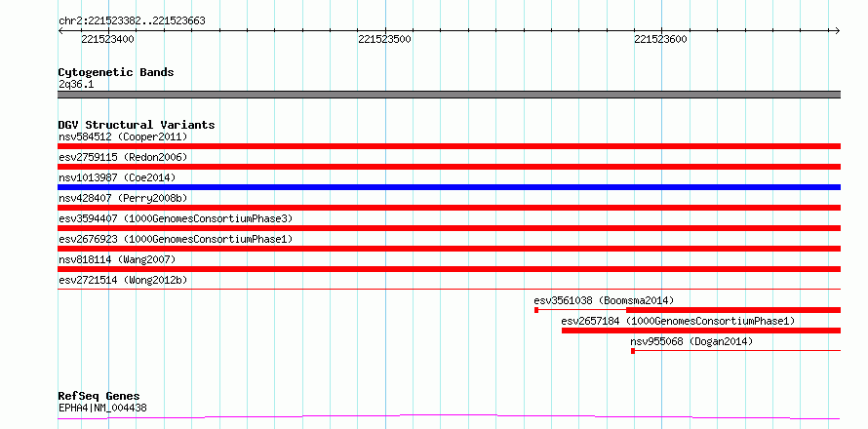
Task: Click the thick red bar of esv3561038 (Boomsma2014)
Action: 733,310
